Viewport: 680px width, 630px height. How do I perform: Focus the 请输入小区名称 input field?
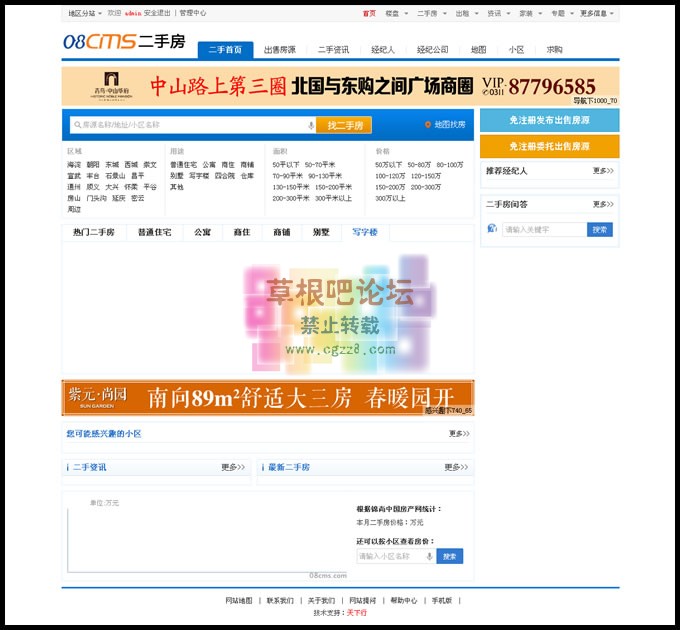pyautogui.click(x=396, y=556)
